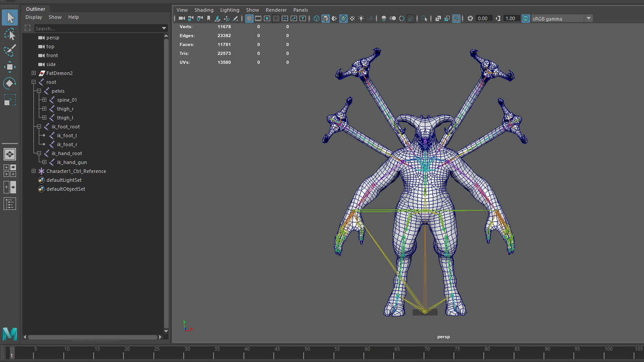The height and width of the screenshot is (362, 644).
Task: Switch to single perspective view layout
Action: [x=10, y=154]
